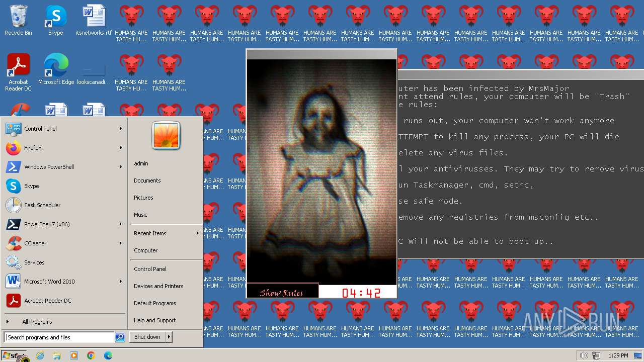Expand Microsoft Word 2010 recent files arrow
This screenshot has width=644, height=362.
[121, 282]
